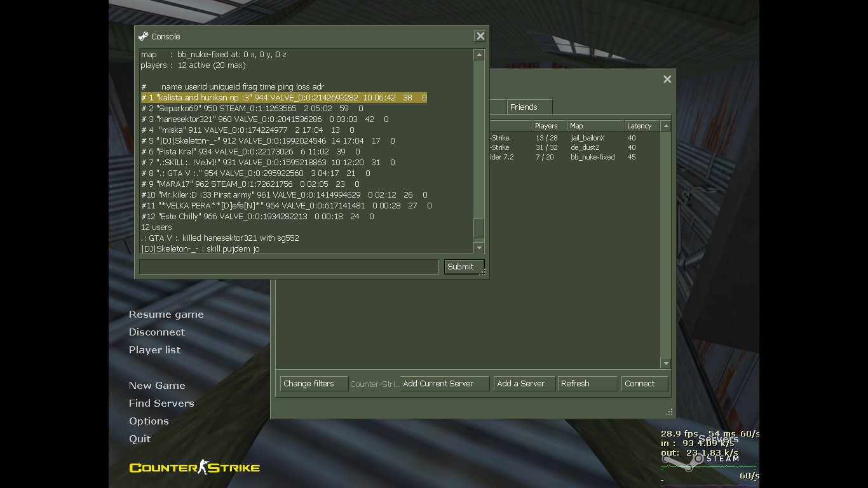Click Add Current Server button
This screenshot has height=488, width=868.
(445, 384)
